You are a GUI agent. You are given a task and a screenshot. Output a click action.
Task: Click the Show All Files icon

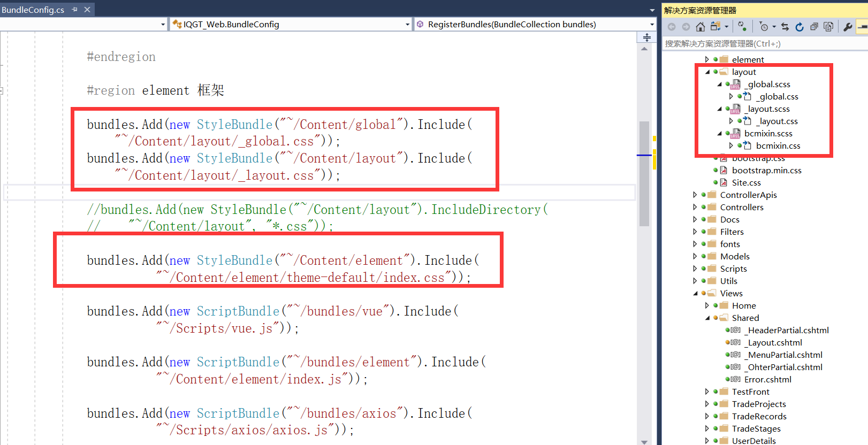(x=828, y=27)
